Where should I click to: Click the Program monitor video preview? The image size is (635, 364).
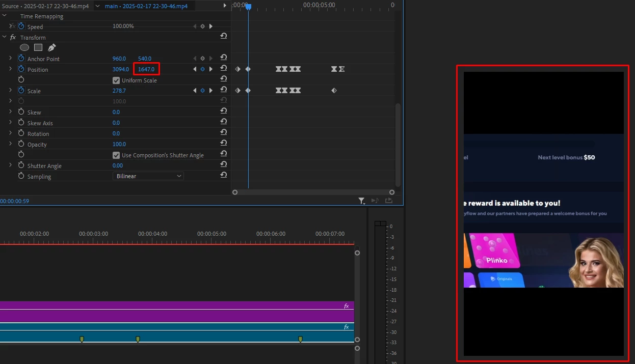click(544, 214)
